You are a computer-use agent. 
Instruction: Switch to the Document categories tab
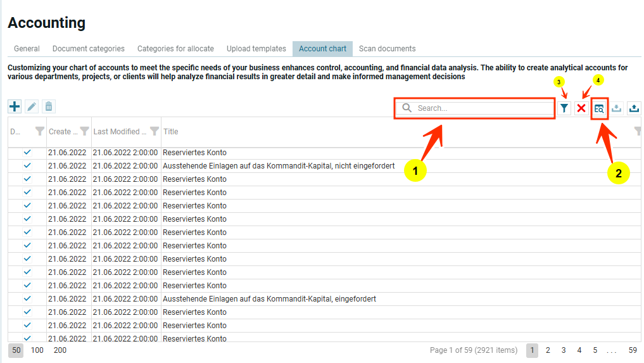click(x=89, y=49)
